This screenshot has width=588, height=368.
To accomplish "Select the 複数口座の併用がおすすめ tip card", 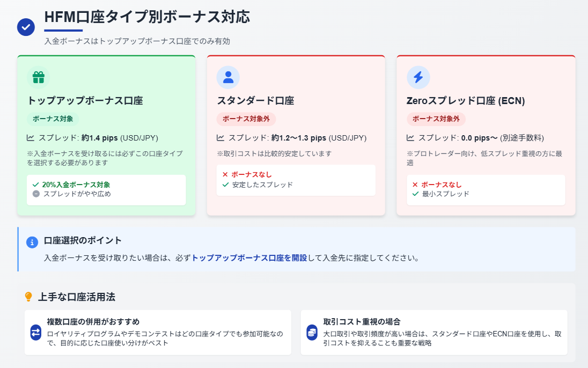I will tap(158, 333).
